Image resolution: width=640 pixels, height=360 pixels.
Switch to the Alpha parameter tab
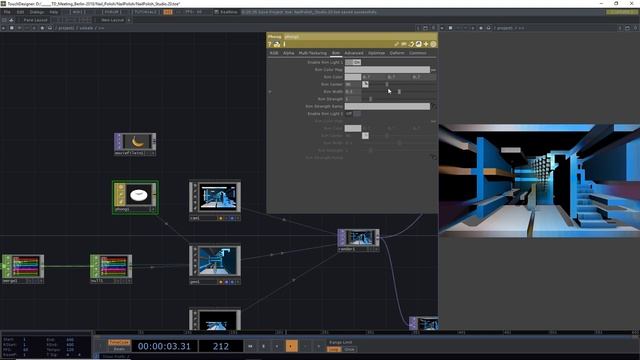point(289,53)
